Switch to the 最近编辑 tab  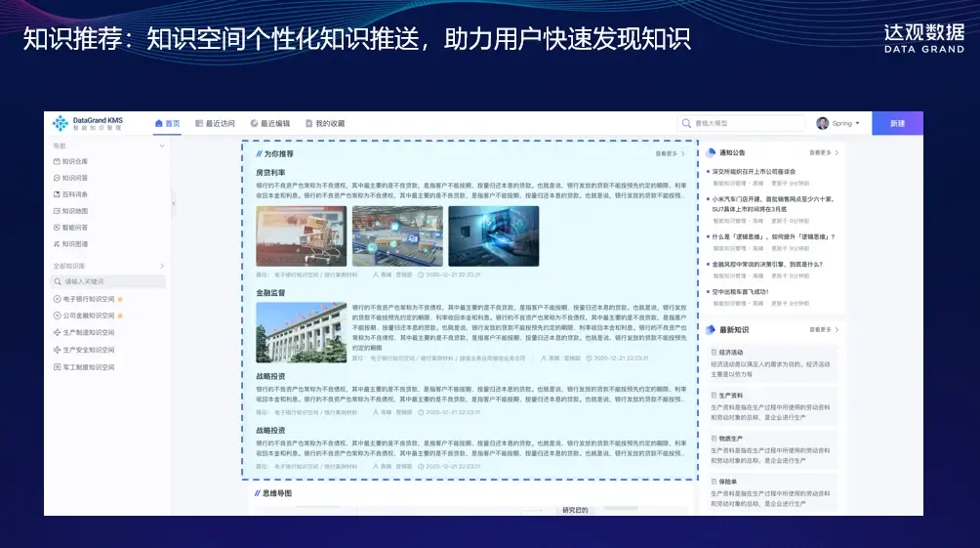coord(270,124)
